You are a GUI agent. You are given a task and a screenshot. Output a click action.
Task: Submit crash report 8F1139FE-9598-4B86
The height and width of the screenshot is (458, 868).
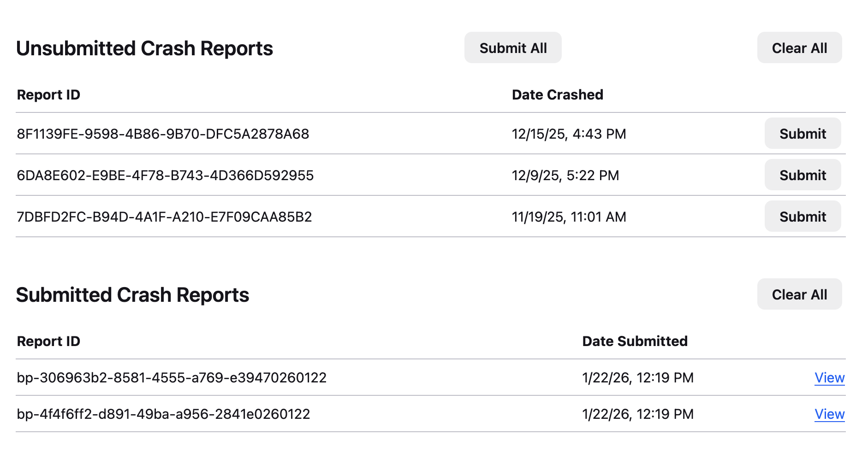pos(803,134)
